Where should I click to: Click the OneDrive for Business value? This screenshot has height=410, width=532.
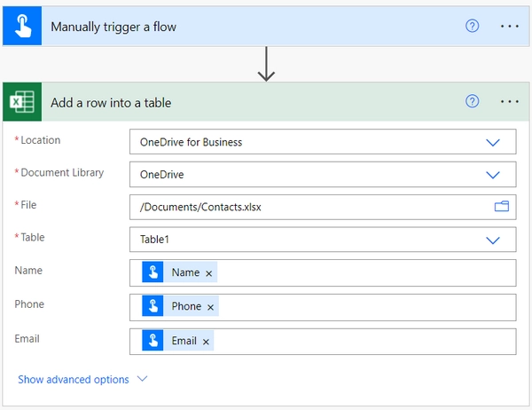point(191,142)
